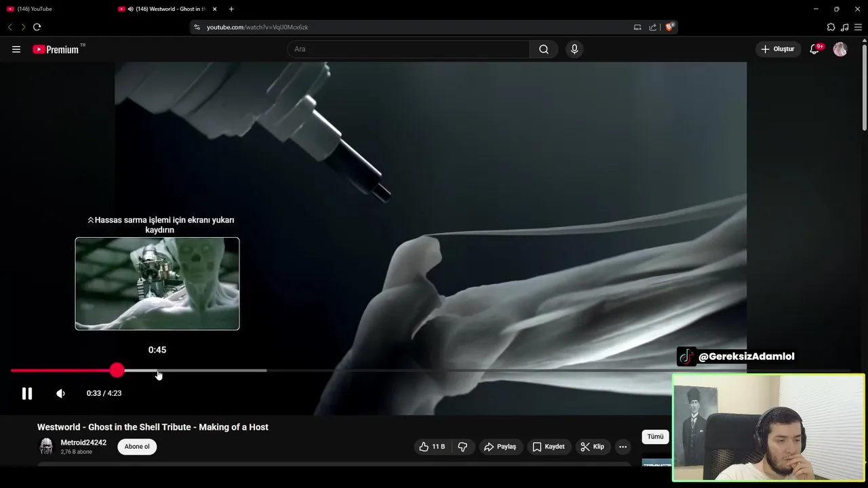Subscribe with the Abone ol button
868x488 pixels.
tap(137, 447)
